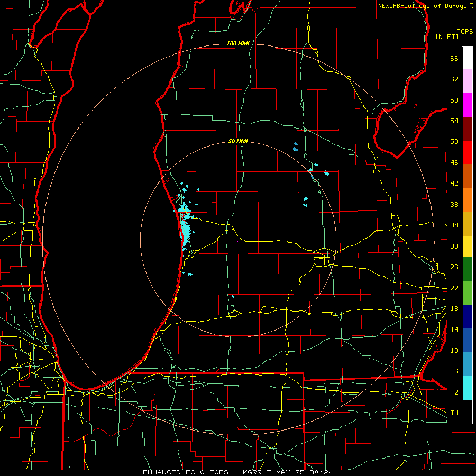Click the TOPS legend heading

[x=465, y=32]
